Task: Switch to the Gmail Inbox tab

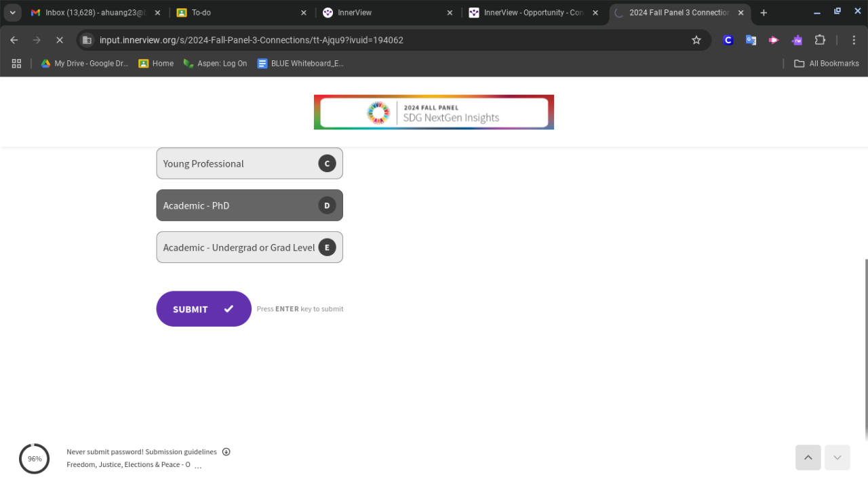Action: [96, 13]
